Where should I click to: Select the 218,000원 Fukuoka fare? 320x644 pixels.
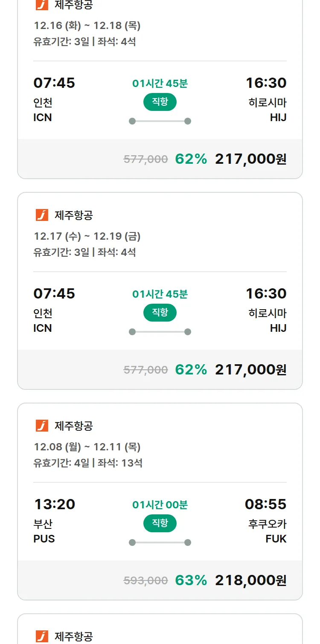click(250, 580)
